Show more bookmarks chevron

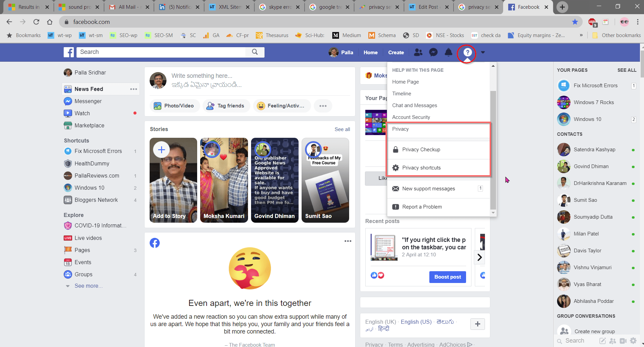click(x=581, y=35)
